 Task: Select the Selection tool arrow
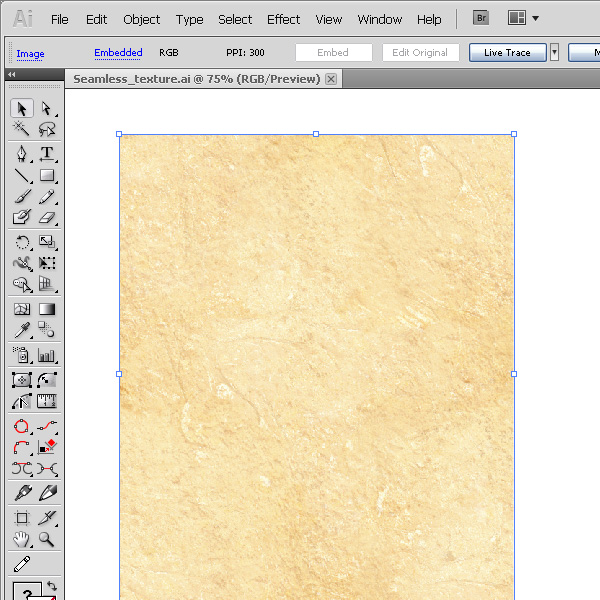tap(22, 108)
